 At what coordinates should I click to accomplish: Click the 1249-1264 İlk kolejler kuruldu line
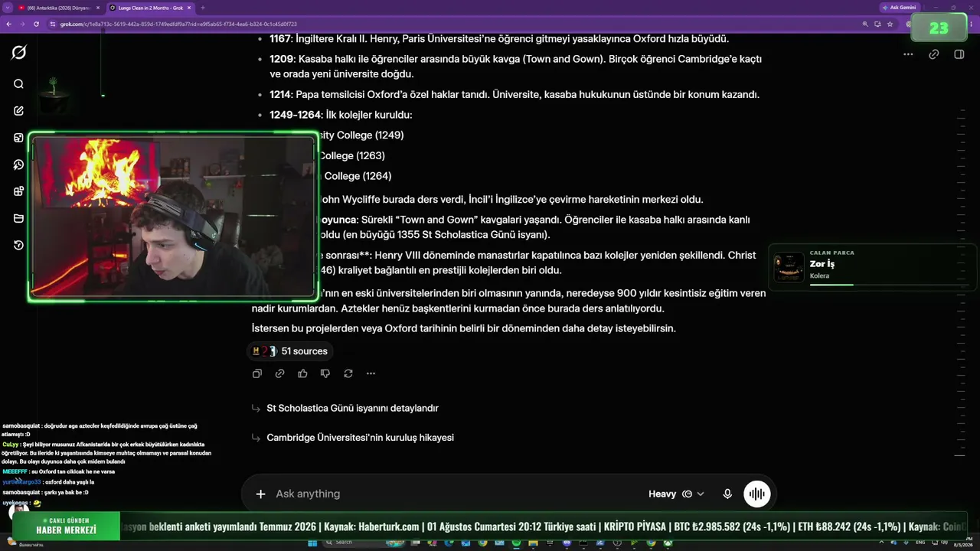pos(341,115)
